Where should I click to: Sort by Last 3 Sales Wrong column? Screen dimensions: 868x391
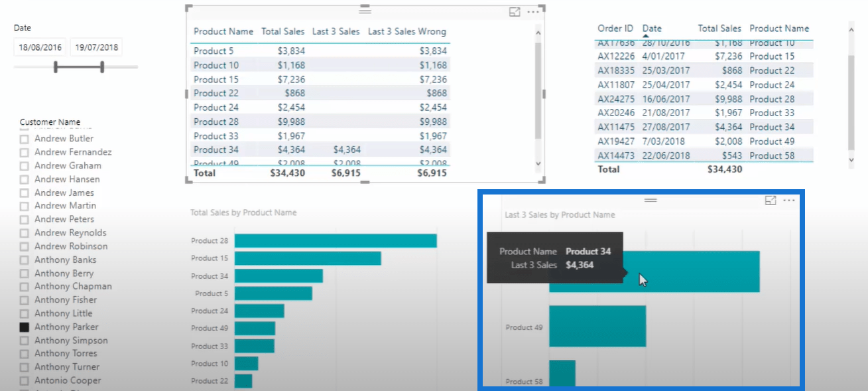click(x=407, y=31)
